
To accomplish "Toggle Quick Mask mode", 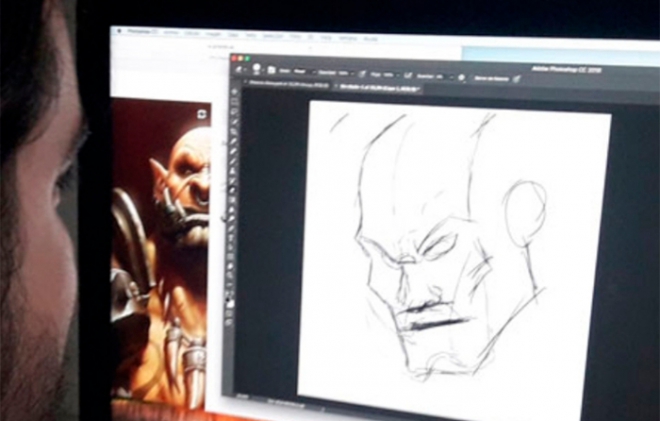I will (x=230, y=314).
